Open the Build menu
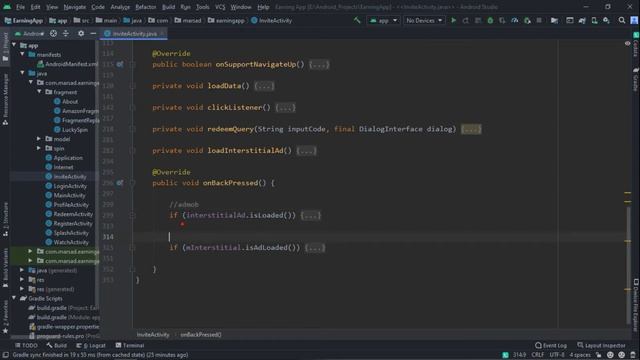 click(168, 7)
